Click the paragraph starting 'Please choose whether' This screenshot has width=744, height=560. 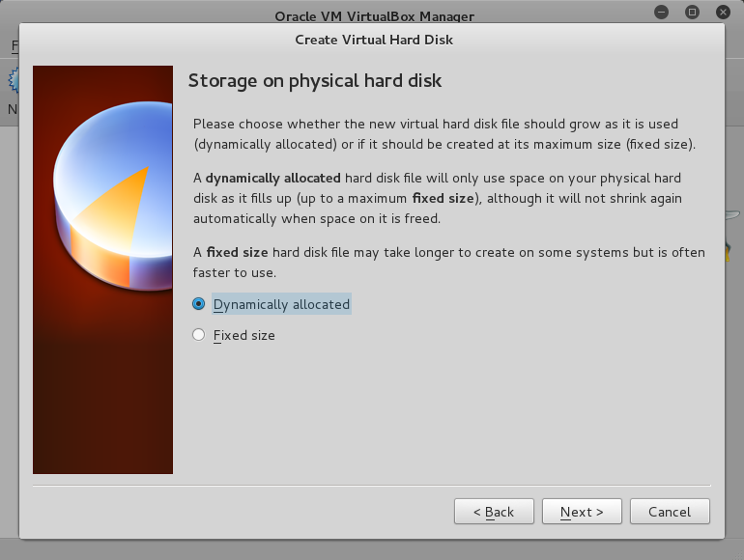click(444, 133)
